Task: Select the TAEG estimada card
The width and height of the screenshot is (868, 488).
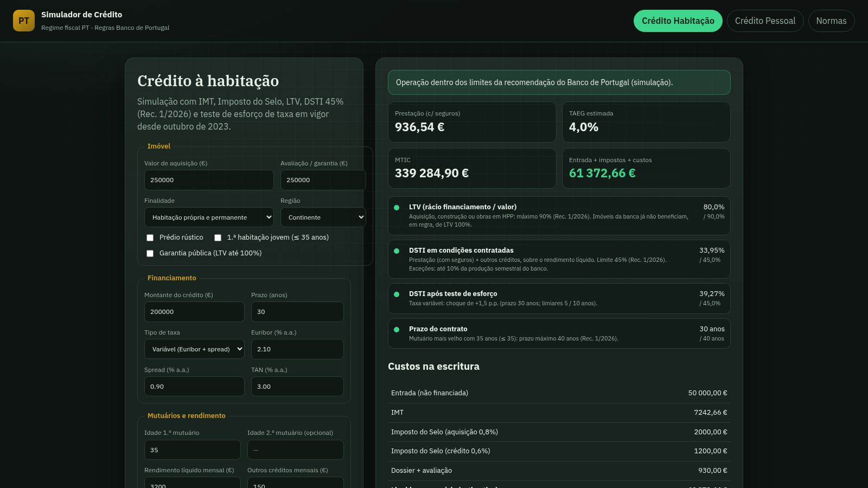Action: point(646,122)
